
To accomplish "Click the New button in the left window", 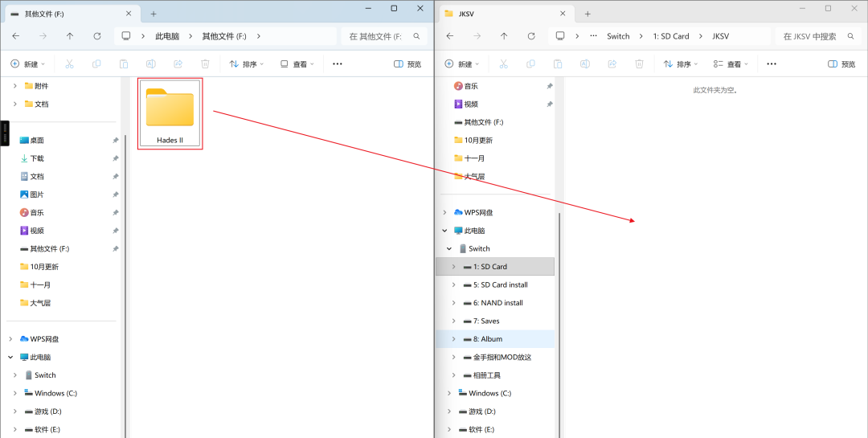I will (x=27, y=64).
